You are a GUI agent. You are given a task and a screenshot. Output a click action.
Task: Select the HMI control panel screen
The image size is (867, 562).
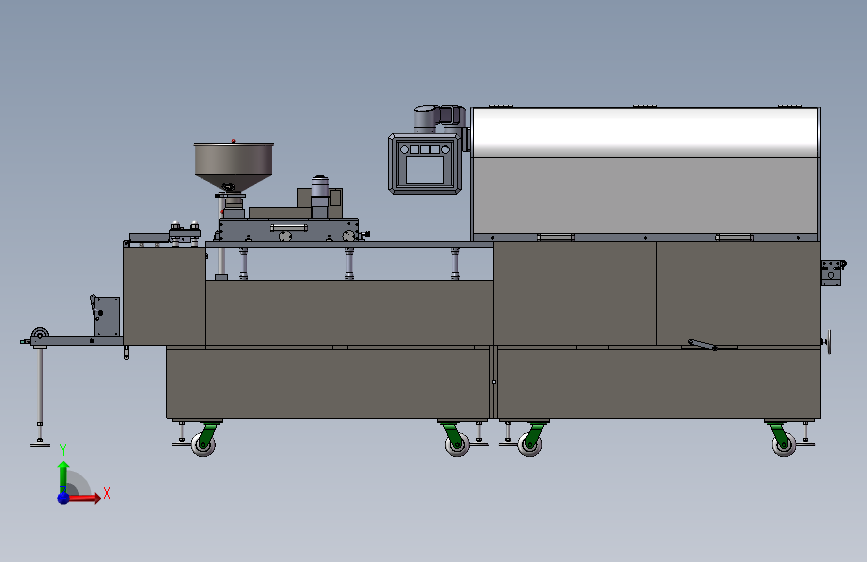click(x=425, y=169)
